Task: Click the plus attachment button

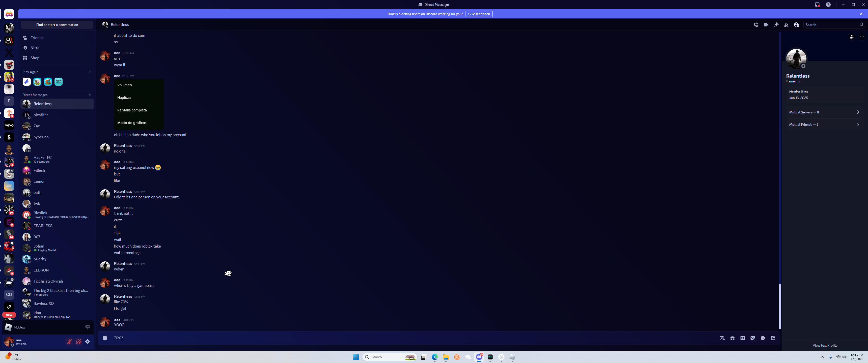Action: click(105, 338)
